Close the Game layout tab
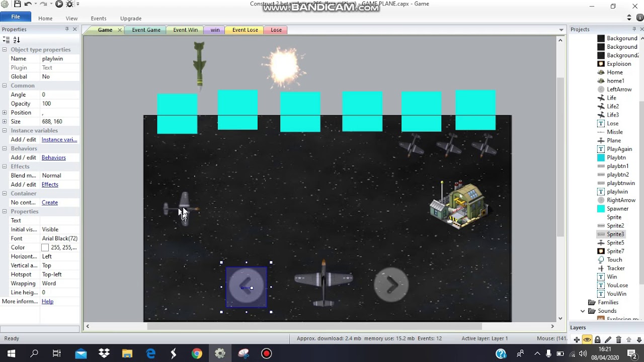644x362 pixels. [x=120, y=30]
